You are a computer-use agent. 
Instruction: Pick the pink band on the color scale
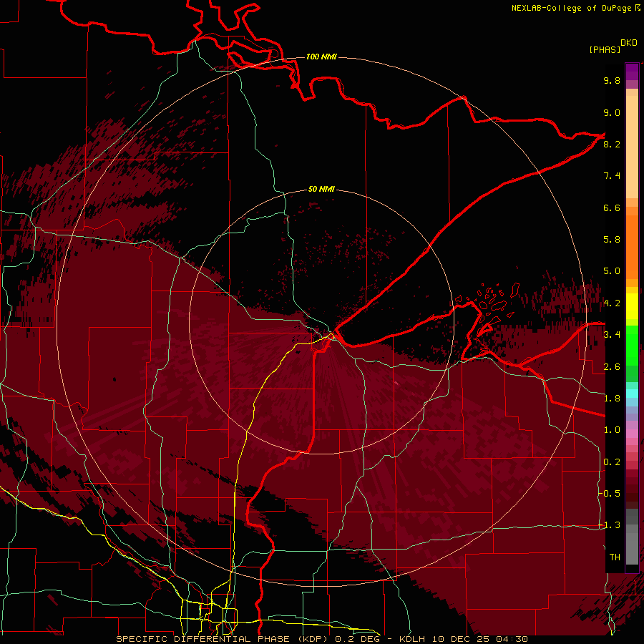pyautogui.click(x=632, y=434)
